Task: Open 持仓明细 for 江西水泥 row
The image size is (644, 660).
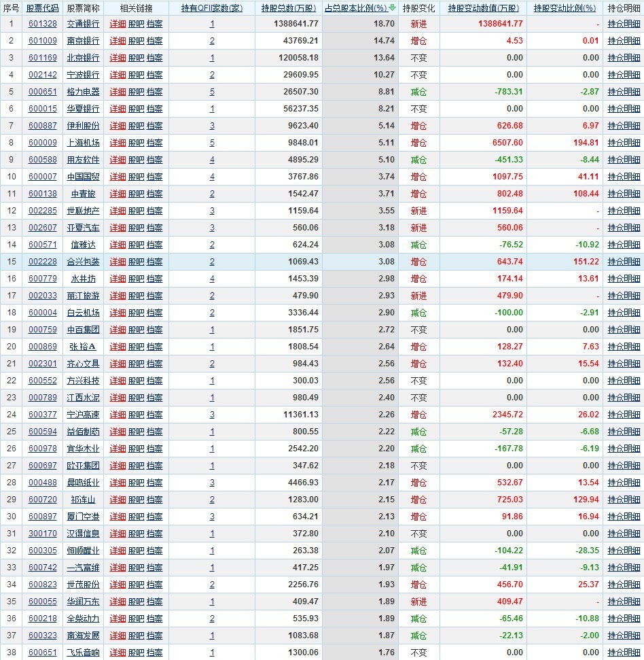Action: tap(624, 398)
